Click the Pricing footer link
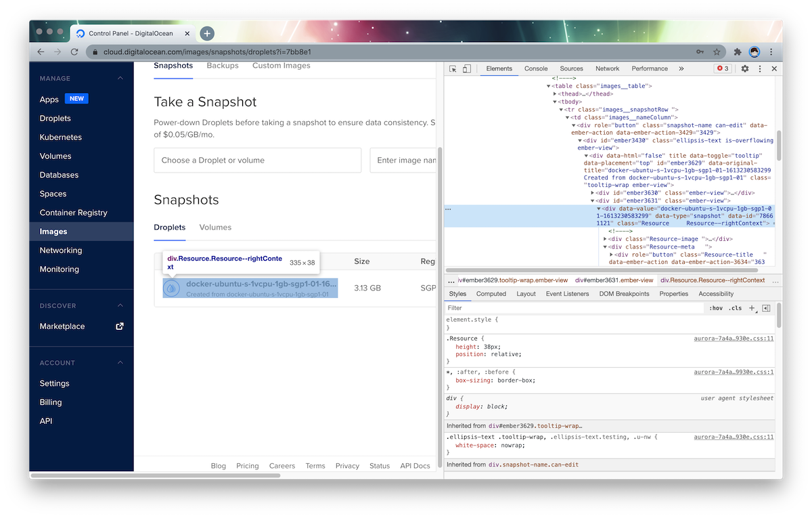The image size is (812, 518). [248, 466]
